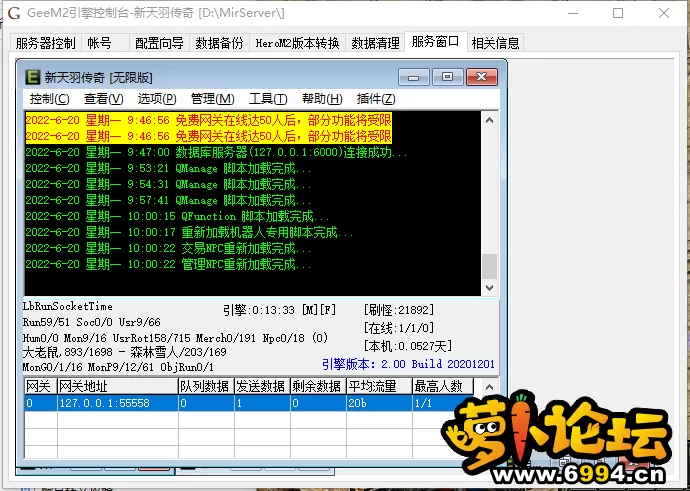The width and height of the screenshot is (690, 491).
Task: Click the MonG0/1/16 MonP9/12/61 status line
Action: 118,366
